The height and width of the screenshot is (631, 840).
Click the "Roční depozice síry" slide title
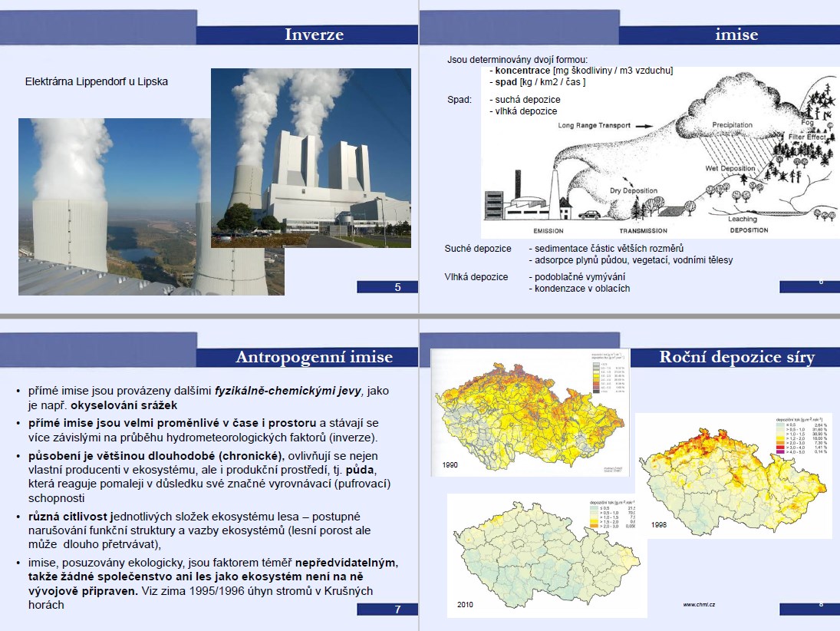pos(736,357)
